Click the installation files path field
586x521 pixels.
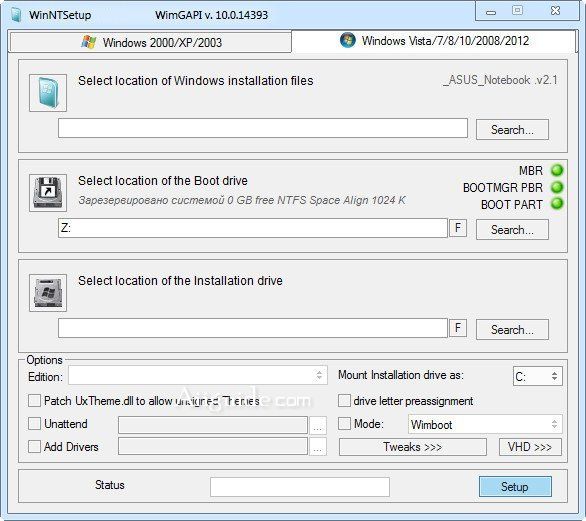[x=263, y=128]
